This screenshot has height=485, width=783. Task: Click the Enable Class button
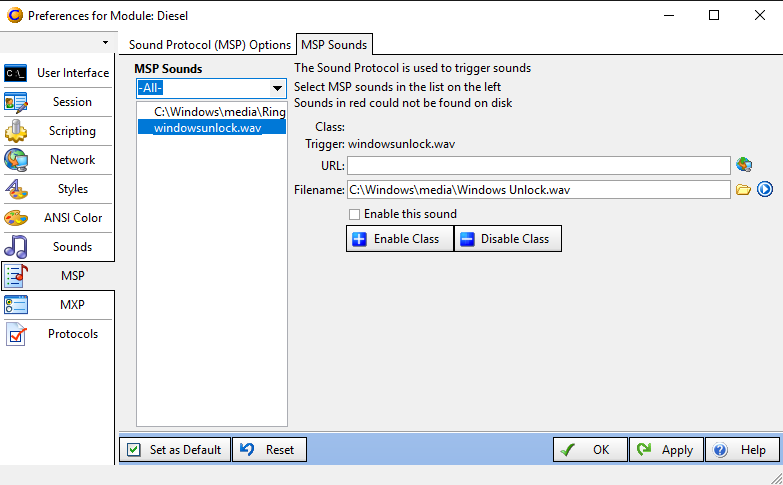pyautogui.click(x=400, y=239)
